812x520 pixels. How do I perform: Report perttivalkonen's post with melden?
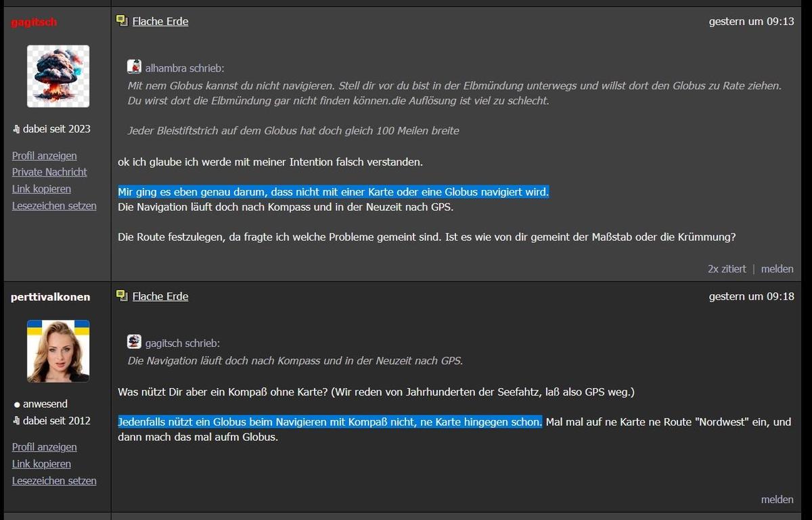coord(777,500)
